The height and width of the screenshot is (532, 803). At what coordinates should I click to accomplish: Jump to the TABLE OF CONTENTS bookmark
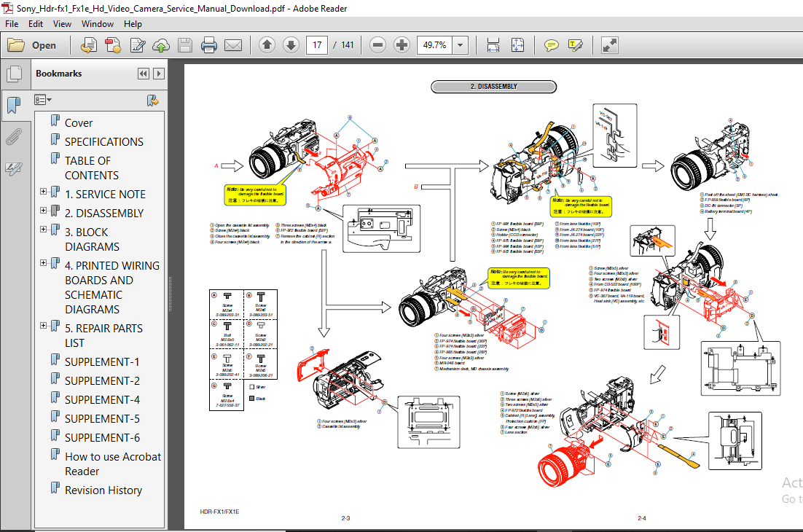click(92, 168)
